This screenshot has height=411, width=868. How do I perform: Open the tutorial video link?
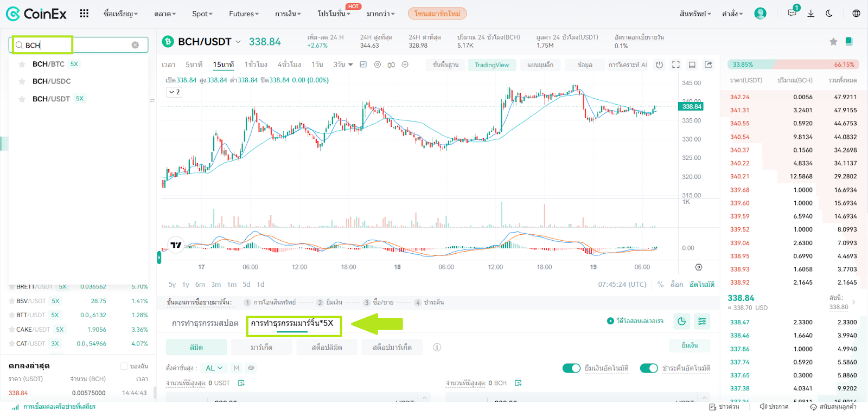point(635,321)
